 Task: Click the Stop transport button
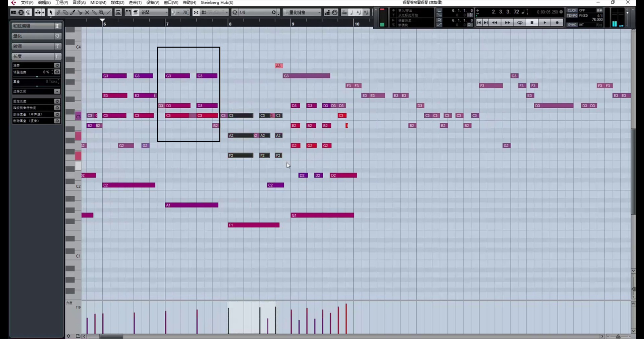(x=532, y=23)
